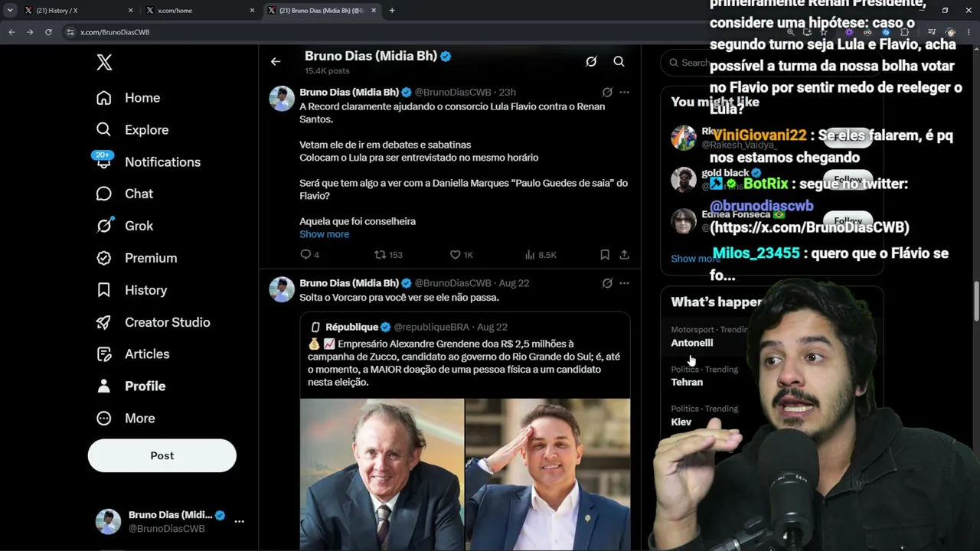Open a new browser tab
The width and height of the screenshot is (980, 551).
tap(392, 11)
